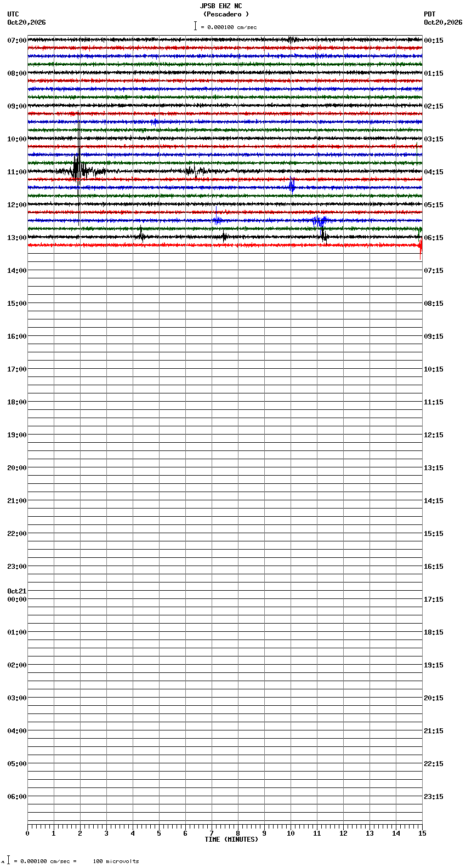Click the blue burst at minute 10 on the 11:30 trace

point(292,186)
